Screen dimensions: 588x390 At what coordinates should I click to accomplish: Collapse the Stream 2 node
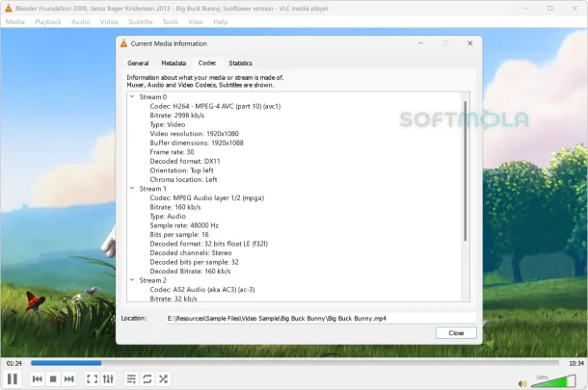click(x=132, y=280)
